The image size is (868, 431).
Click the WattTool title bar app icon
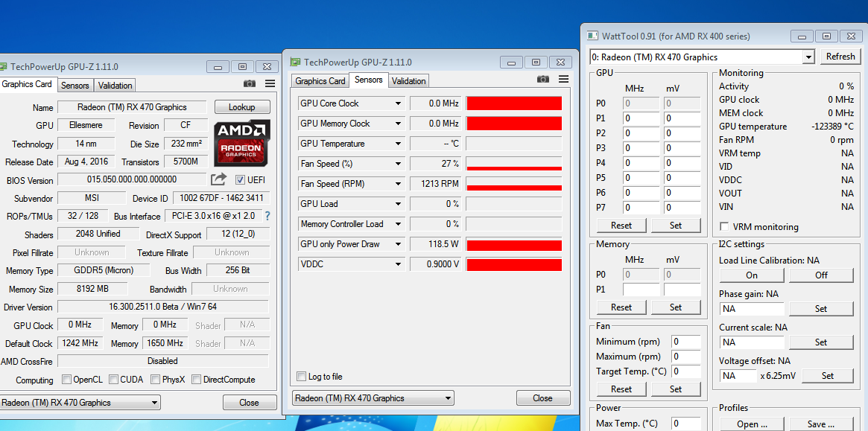point(592,36)
